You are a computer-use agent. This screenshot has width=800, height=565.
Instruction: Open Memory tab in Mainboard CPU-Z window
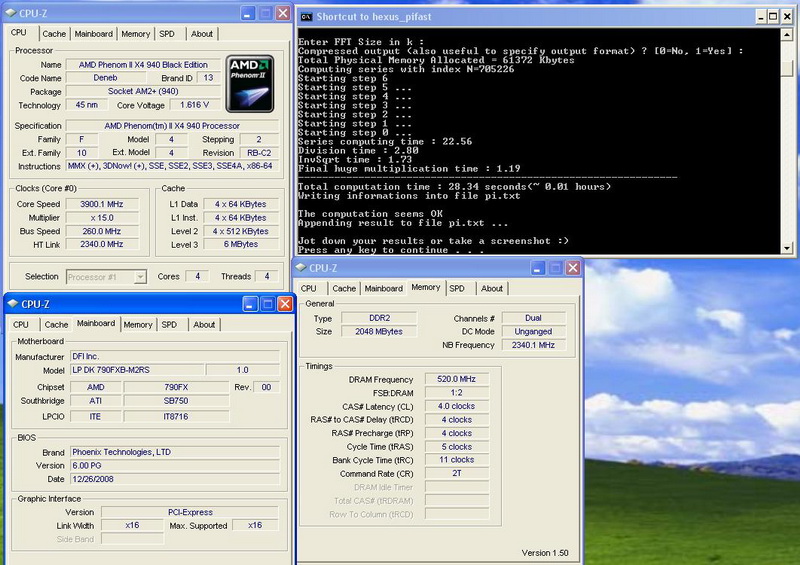pos(138,325)
